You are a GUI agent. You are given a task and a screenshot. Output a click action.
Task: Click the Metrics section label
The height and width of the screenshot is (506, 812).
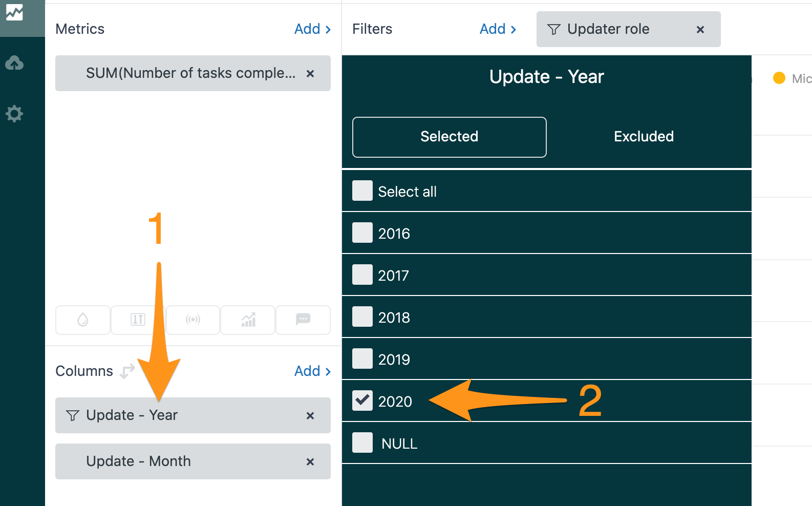[80, 29]
